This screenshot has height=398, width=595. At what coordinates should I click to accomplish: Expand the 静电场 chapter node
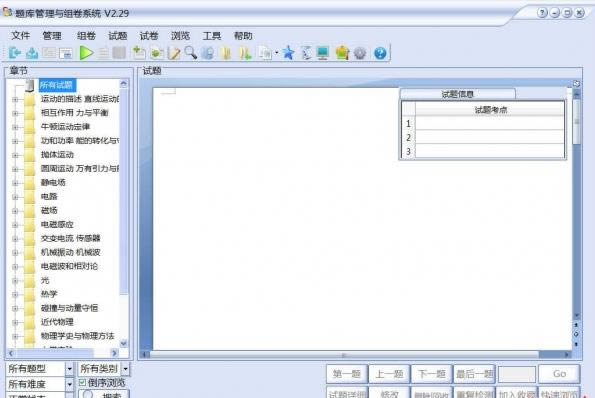[x=15, y=183]
